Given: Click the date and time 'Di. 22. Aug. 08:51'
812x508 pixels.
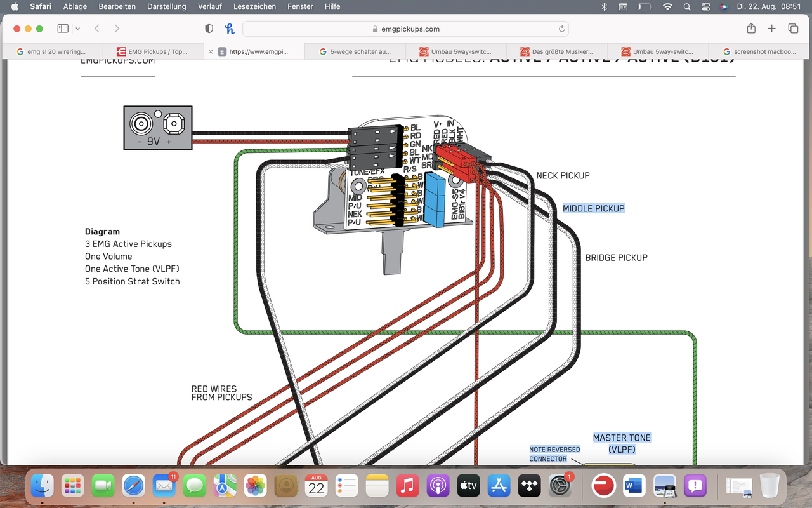Looking at the screenshot, I should pos(768,6).
